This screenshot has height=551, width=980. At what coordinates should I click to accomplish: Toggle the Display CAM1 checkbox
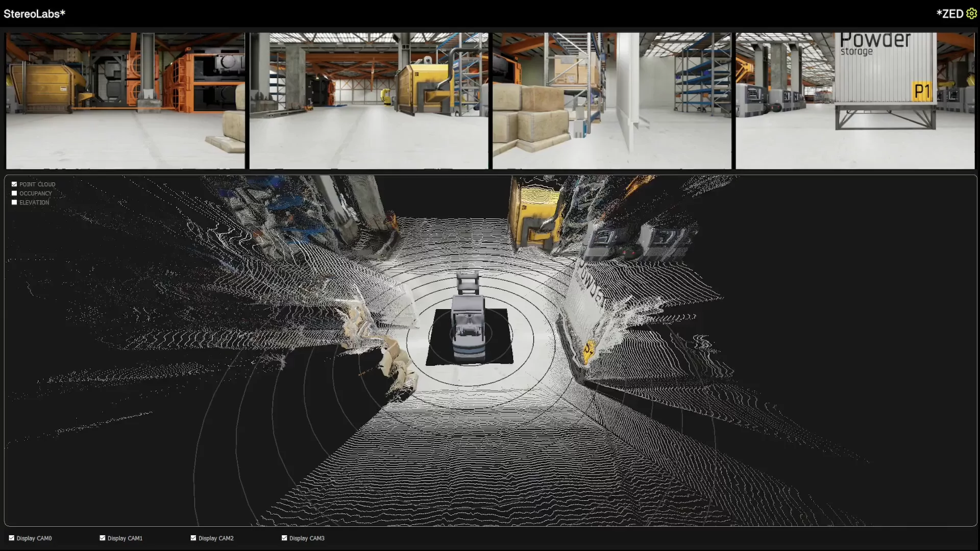[x=103, y=538]
